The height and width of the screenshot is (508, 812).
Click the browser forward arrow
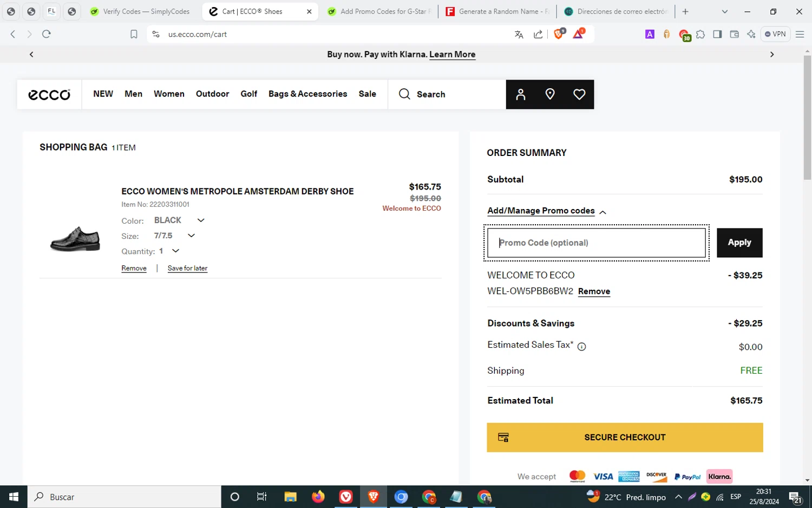(x=29, y=34)
